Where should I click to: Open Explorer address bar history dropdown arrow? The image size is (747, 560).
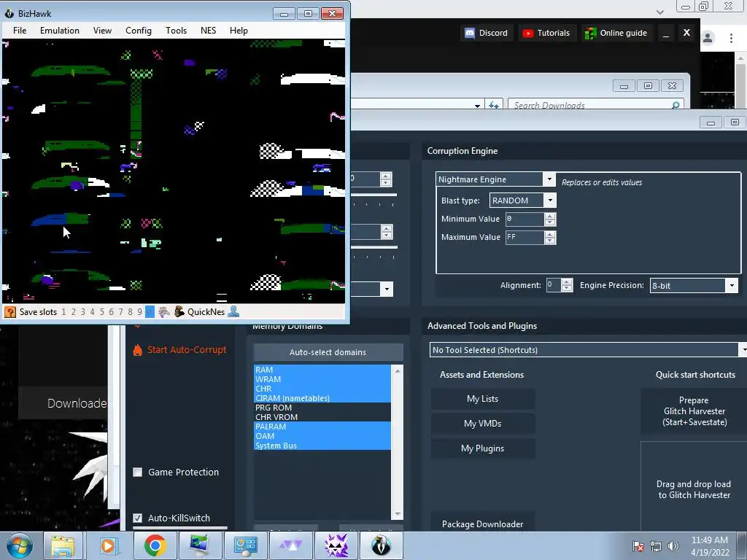click(x=477, y=106)
